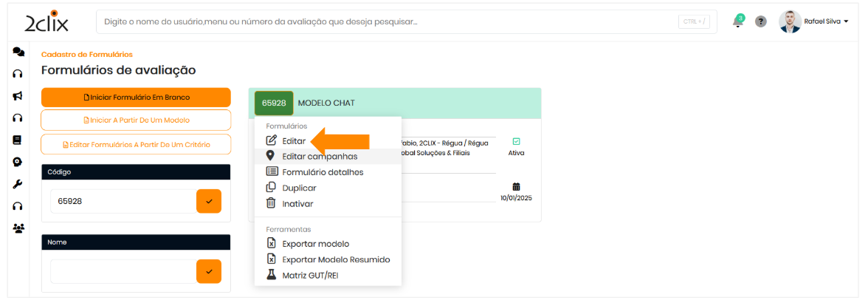This screenshot has width=868, height=303.
Task: Confirm the Código filter with check button
Action: click(x=209, y=201)
